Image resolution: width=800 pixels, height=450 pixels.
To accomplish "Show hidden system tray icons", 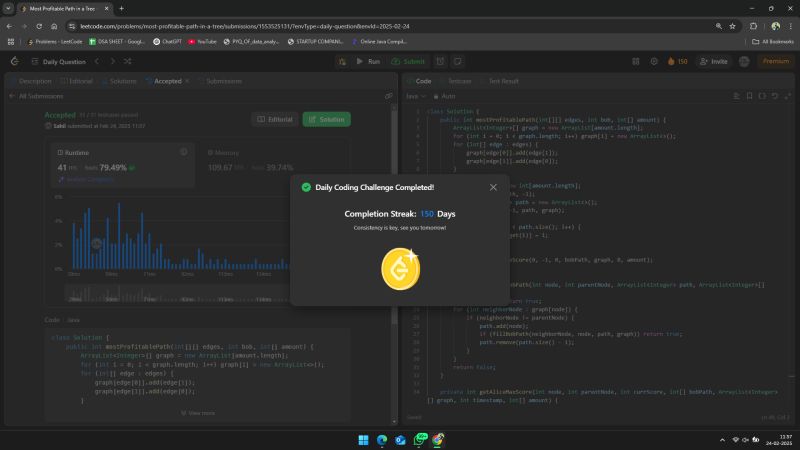I will tap(722, 440).
